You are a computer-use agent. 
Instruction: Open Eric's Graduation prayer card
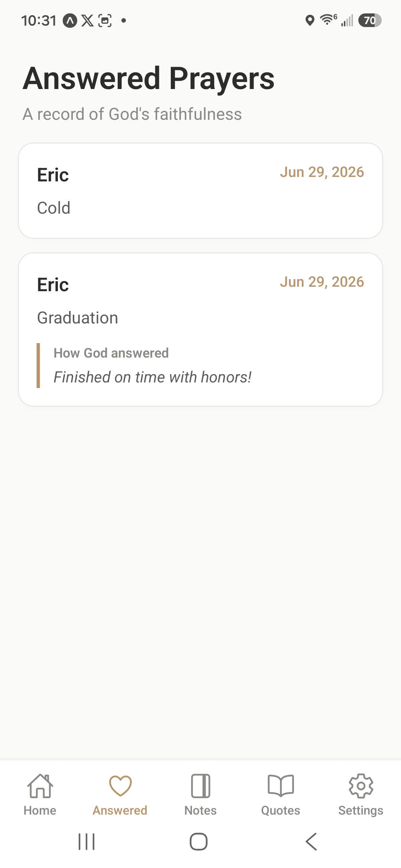[x=200, y=330]
